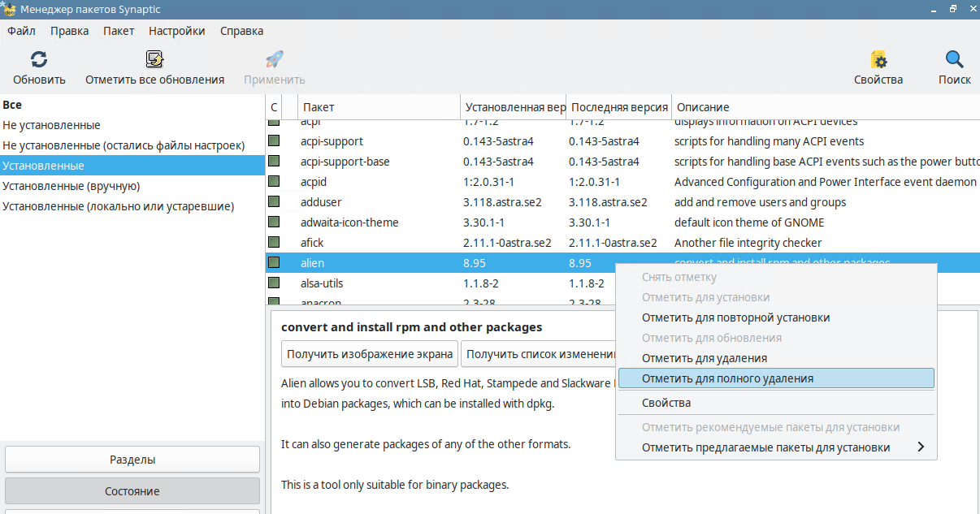Open the Файл menu
This screenshot has height=514, width=980.
(x=22, y=31)
